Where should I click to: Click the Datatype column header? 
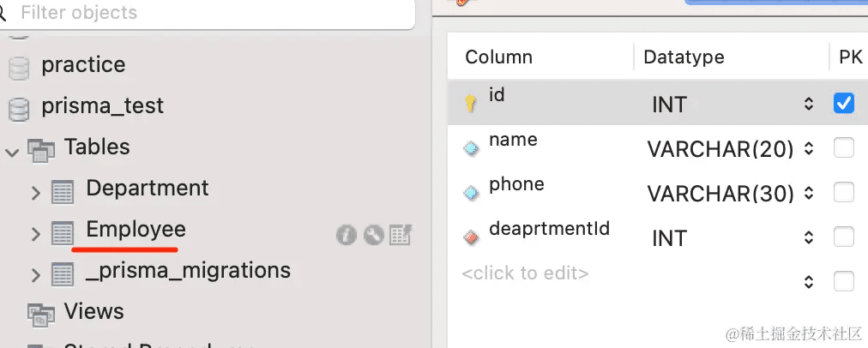click(684, 57)
